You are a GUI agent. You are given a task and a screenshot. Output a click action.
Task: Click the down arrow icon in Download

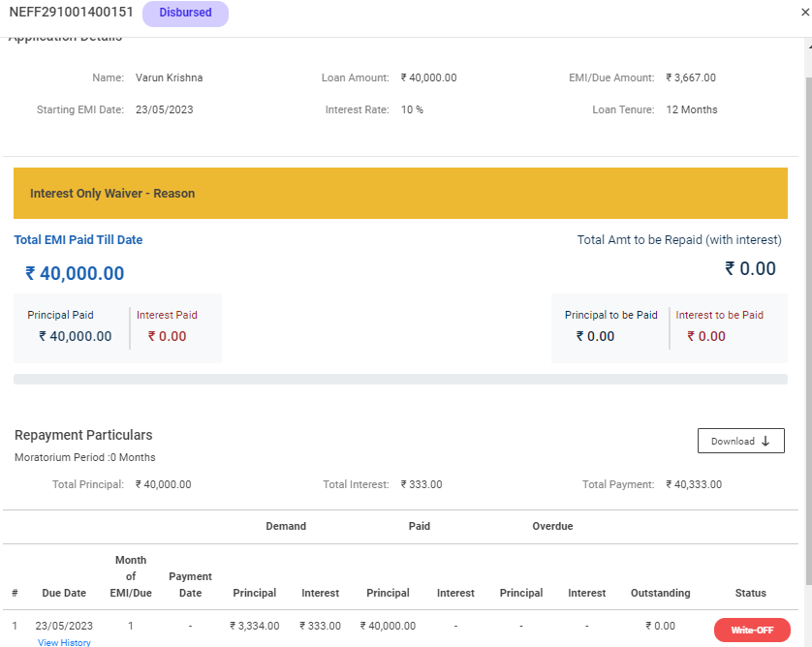[x=765, y=441]
